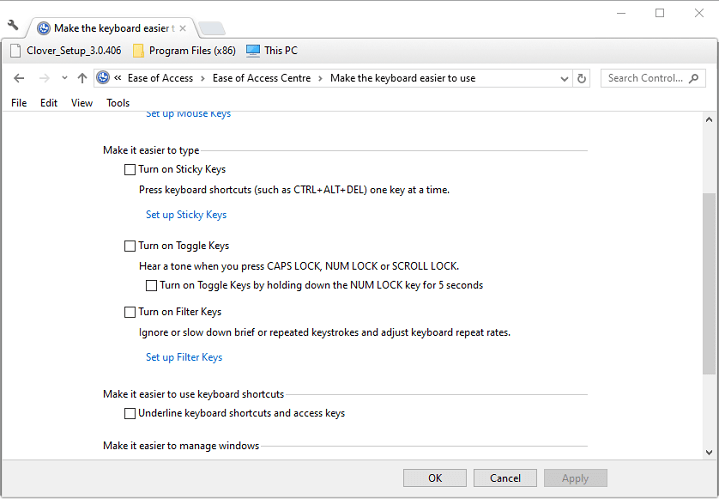The width and height of the screenshot is (719, 499).
Task: Expand the address bar history dropdown
Action: coord(565,78)
